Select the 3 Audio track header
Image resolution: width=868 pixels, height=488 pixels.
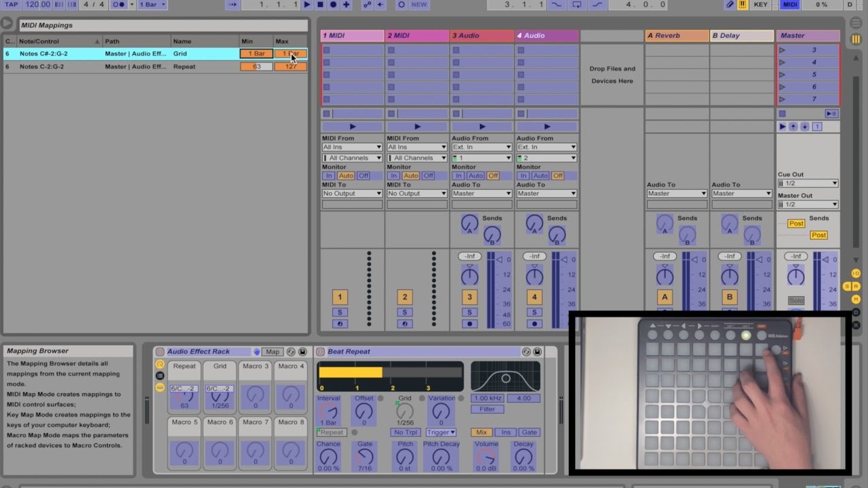pos(482,35)
